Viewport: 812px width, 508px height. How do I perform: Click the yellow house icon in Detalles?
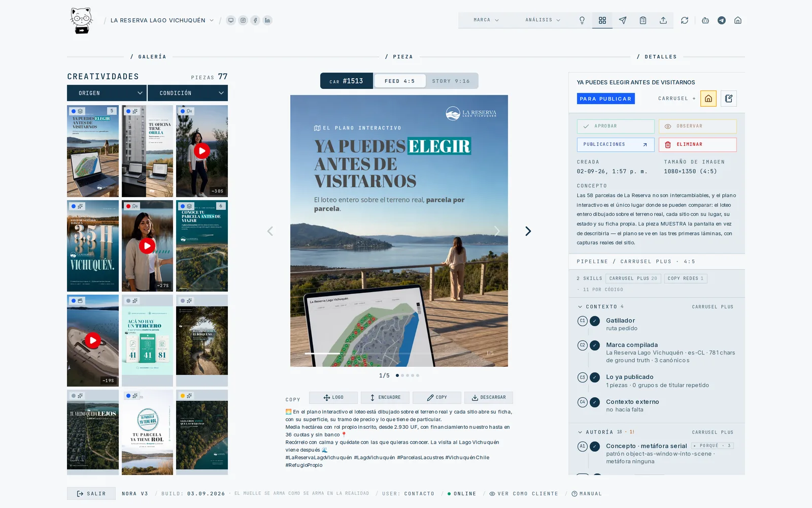pos(708,99)
